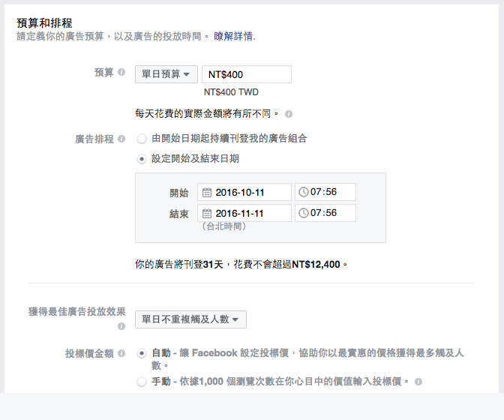Viewport: 504px width, 420px height.
Task: Open the 單日預算 dropdown
Action: (x=166, y=74)
